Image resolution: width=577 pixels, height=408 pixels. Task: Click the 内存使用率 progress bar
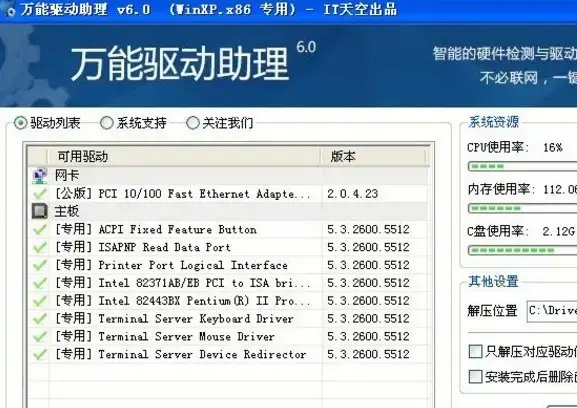(523, 208)
